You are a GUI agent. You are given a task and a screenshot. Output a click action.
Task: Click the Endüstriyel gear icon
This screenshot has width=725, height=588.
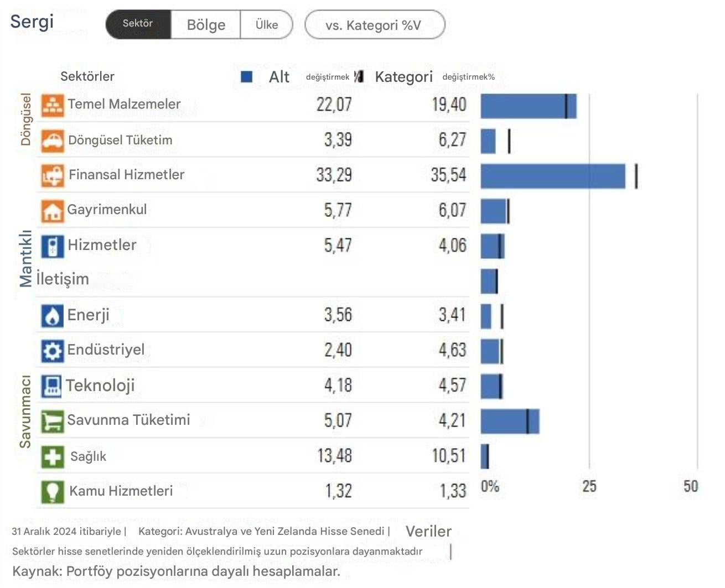point(53,351)
